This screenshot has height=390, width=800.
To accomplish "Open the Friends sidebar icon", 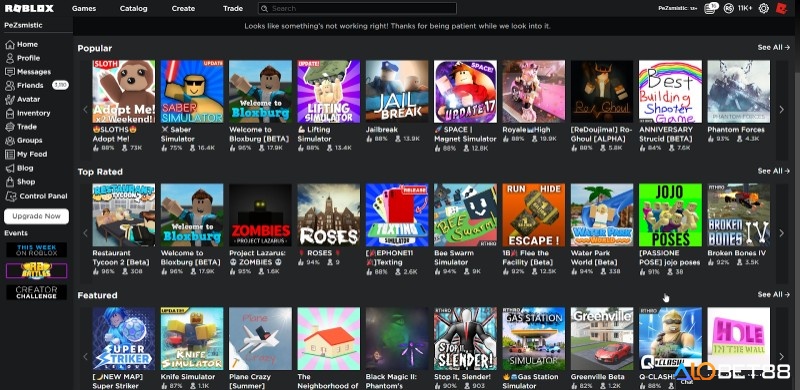I will click(10, 86).
